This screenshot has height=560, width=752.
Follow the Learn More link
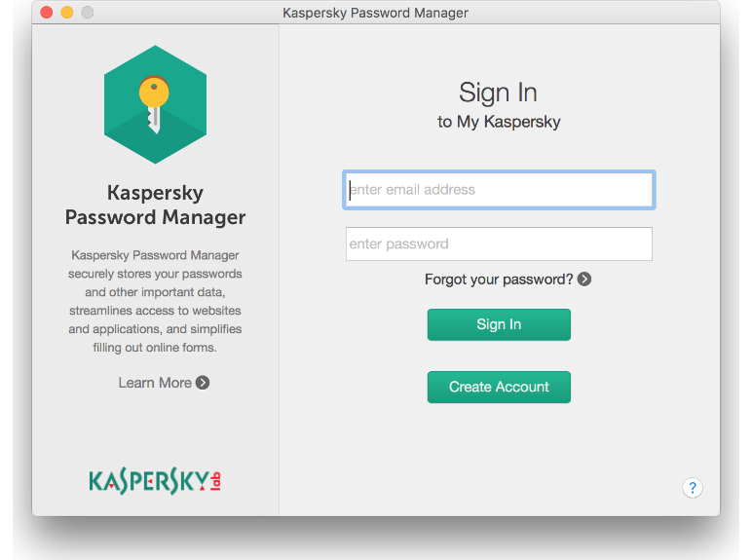(x=155, y=383)
